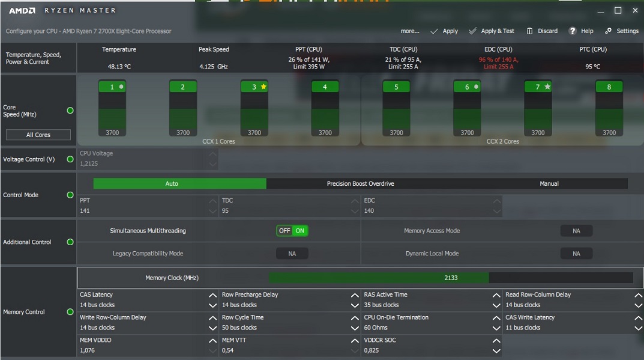Increase CPU On-Die Termination up arrow
This screenshot has height=360, width=644.
(496, 317)
